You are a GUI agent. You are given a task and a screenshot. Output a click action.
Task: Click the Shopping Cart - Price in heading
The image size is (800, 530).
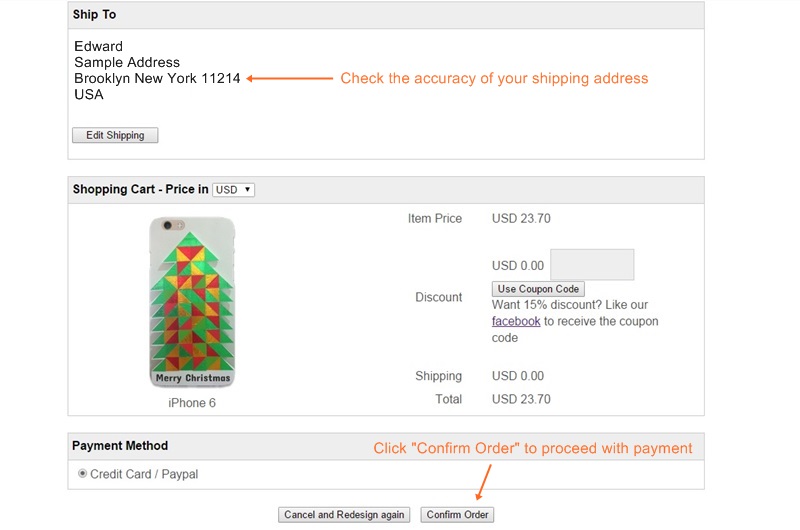(140, 189)
